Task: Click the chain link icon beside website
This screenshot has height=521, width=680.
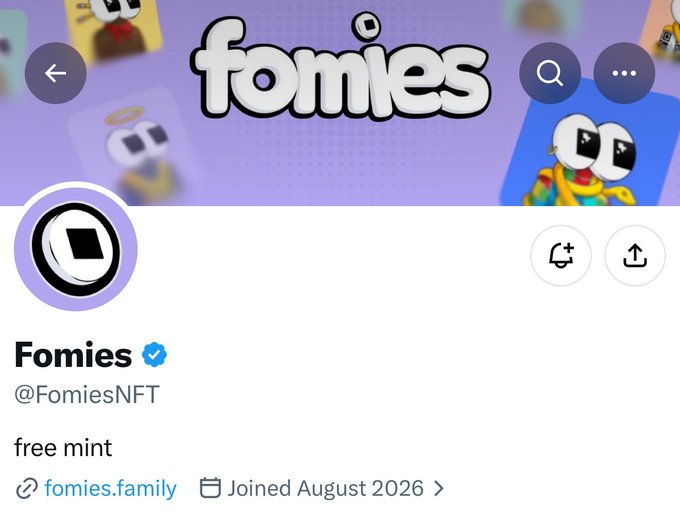Action: [x=26, y=489]
